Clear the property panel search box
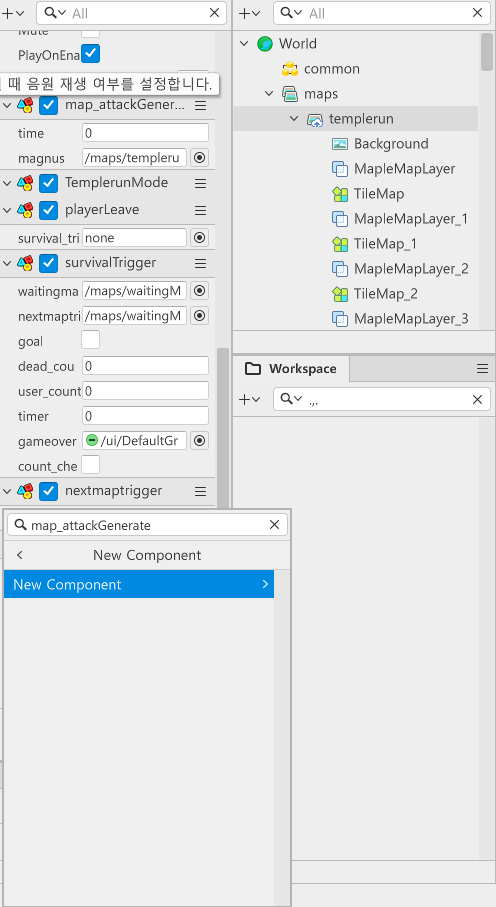 click(214, 13)
